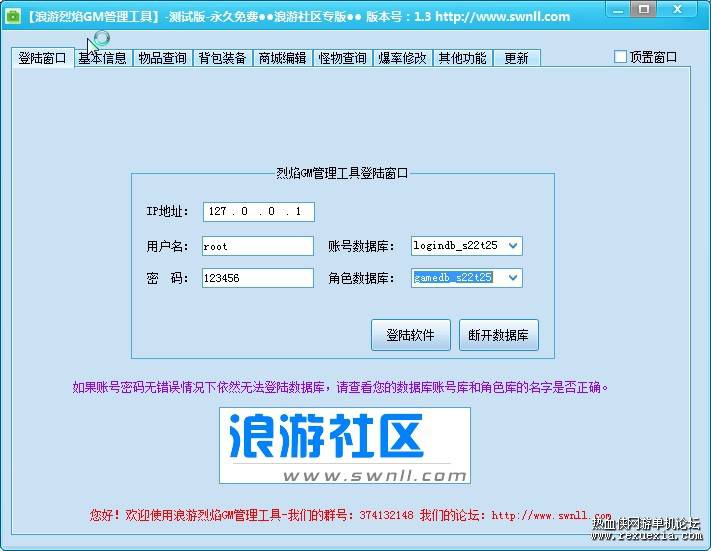Screen dimensions: 711x551
Task: Click the logindb_s22t25 combo box text
Action: 455,245
